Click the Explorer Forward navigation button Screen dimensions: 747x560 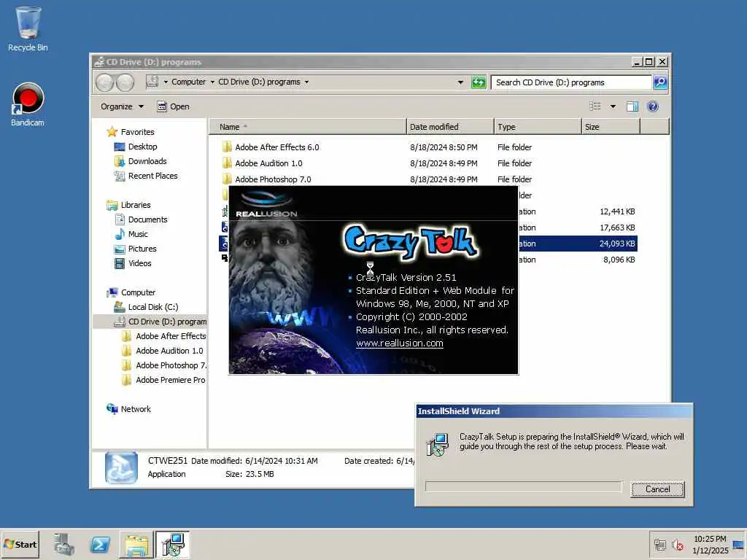(125, 82)
